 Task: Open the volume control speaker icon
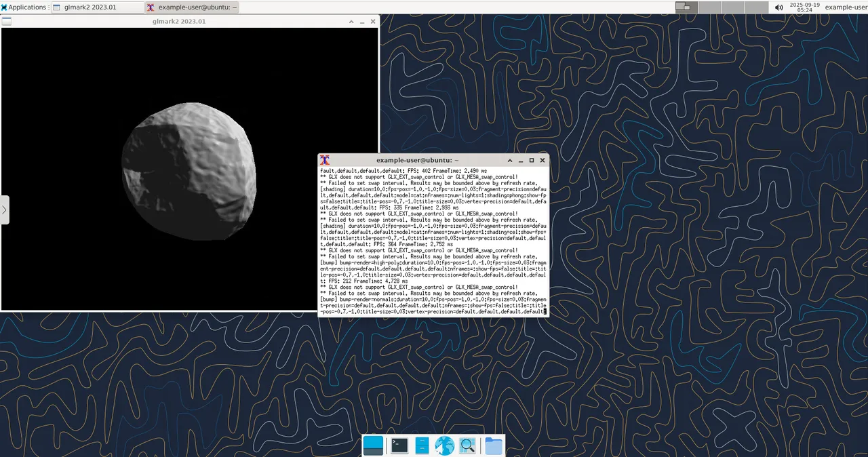pos(779,7)
